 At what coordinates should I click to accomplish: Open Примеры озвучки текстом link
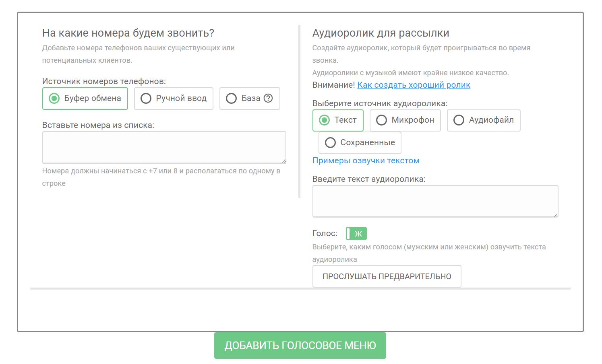click(366, 160)
